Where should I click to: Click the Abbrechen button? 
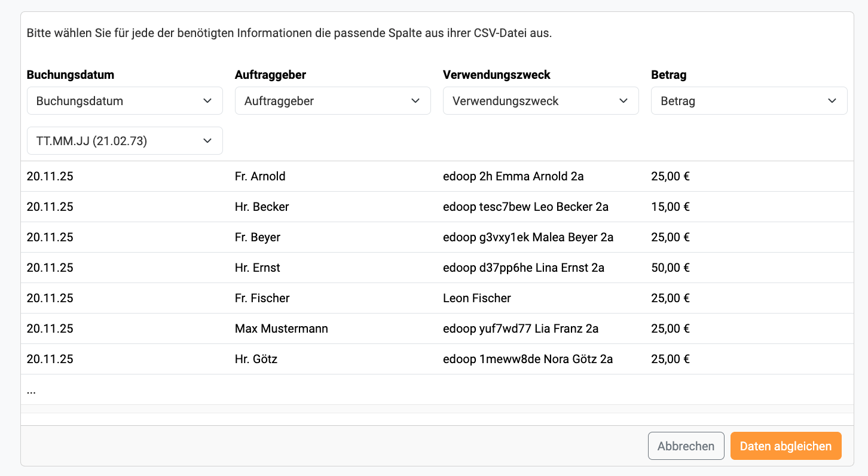(686, 446)
